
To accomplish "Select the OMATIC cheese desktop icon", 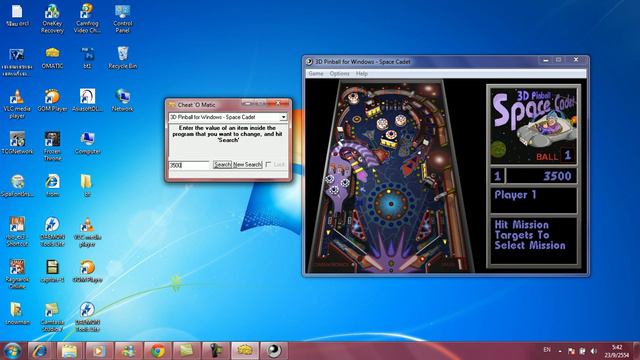I will click(x=52, y=58).
